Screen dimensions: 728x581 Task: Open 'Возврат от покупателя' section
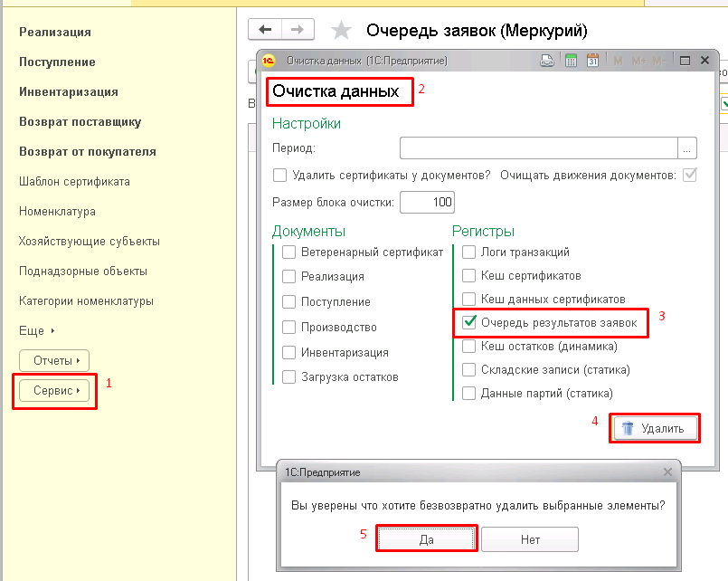88,151
